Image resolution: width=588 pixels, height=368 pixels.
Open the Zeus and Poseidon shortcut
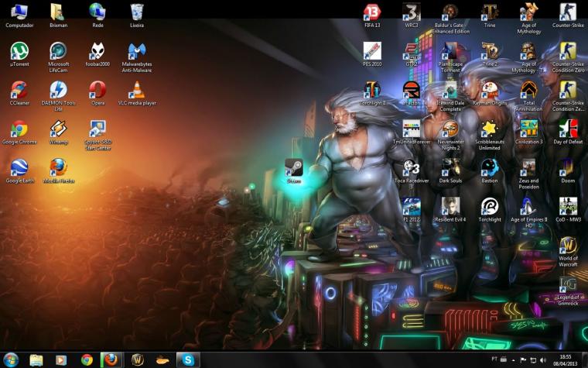point(528,174)
